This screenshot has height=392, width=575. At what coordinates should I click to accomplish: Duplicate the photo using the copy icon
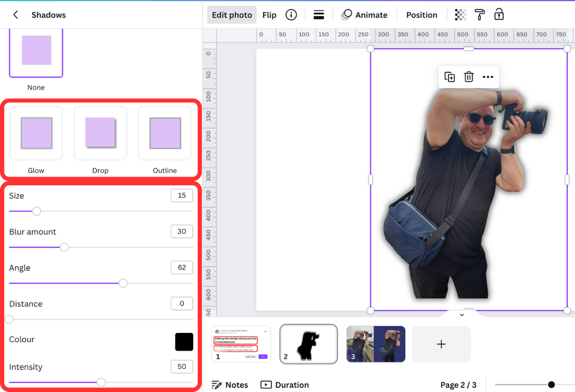(449, 76)
